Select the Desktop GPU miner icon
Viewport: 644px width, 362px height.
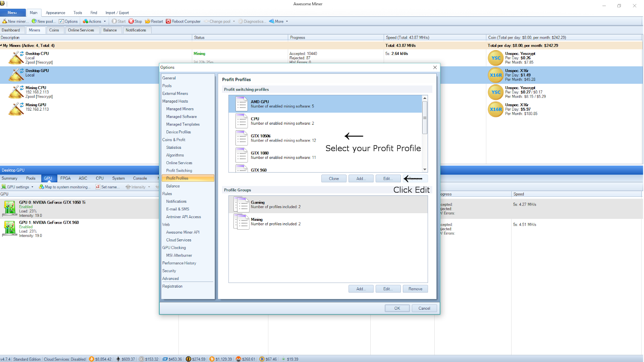pos(16,74)
